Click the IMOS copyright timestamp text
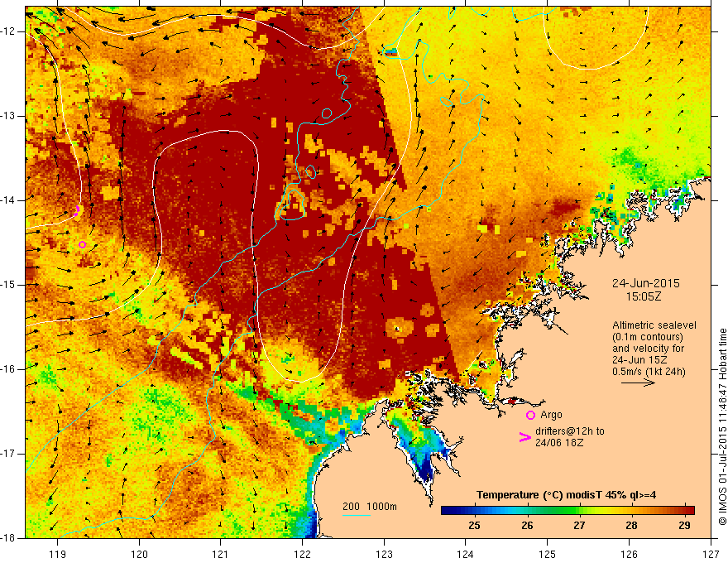Image resolution: width=728 pixels, height=563 pixels. coord(722,427)
